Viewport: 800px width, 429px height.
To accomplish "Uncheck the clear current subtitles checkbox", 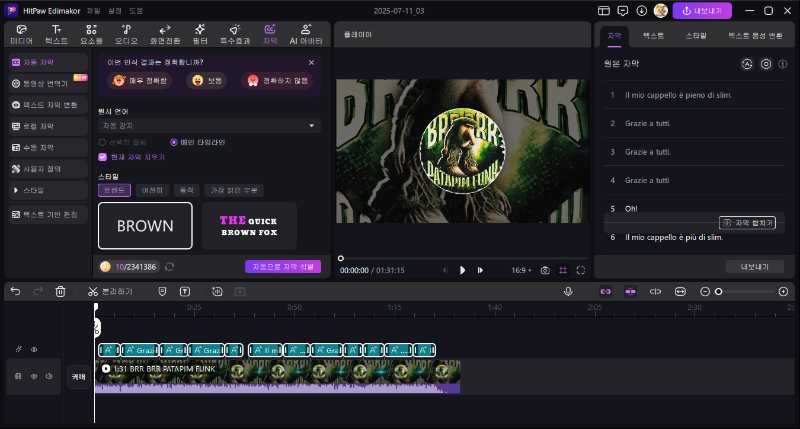I will coord(102,157).
